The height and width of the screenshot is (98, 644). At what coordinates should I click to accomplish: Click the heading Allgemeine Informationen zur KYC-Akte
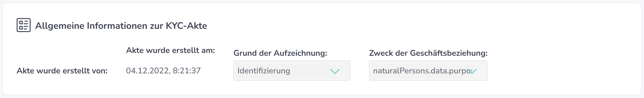121,26
